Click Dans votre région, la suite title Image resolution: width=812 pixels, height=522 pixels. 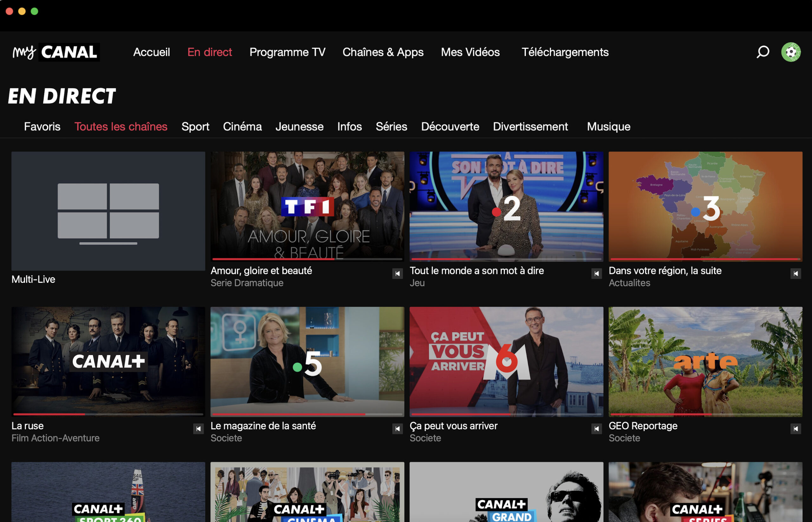point(665,271)
